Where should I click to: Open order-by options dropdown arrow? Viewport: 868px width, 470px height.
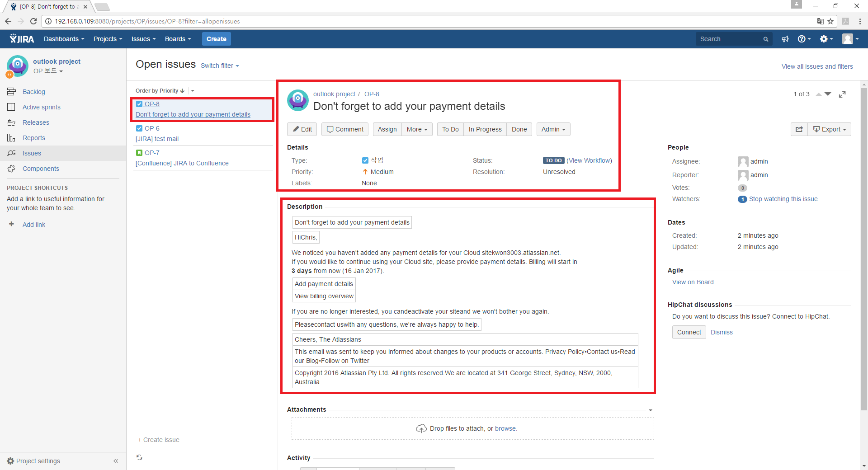click(193, 91)
